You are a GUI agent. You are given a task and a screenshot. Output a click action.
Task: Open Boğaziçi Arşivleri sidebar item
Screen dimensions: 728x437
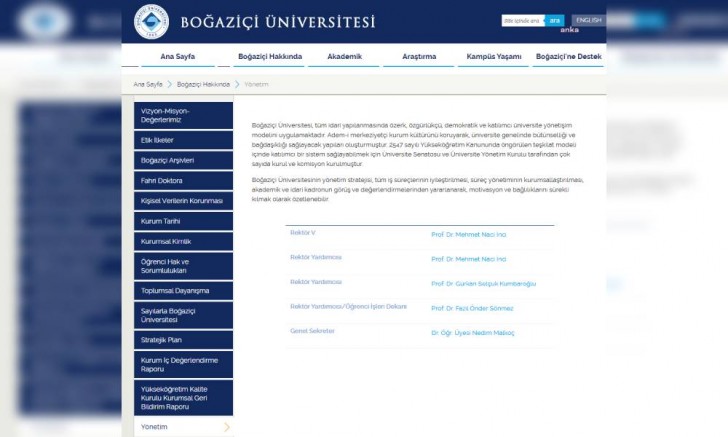[183, 161]
